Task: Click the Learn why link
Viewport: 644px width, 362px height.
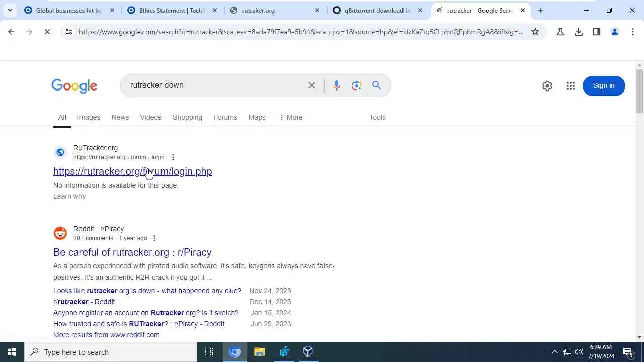Action: pos(69,196)
